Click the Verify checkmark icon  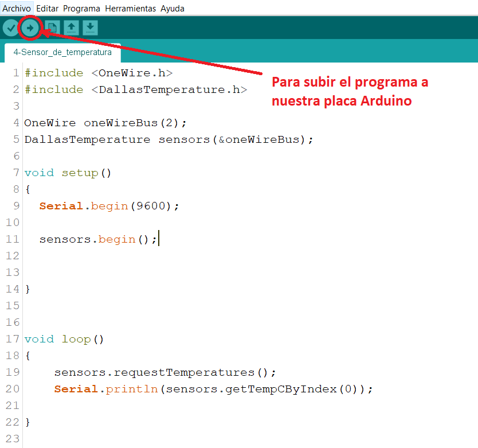pos(10,28)
